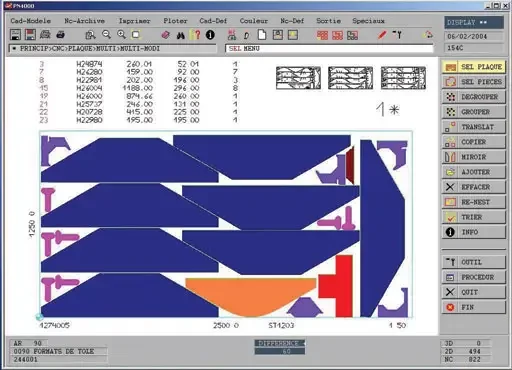Open the Cad-Modele menu
Image resolution: width=512 pixels, height=370 pixels.
[x=31, y=21]
